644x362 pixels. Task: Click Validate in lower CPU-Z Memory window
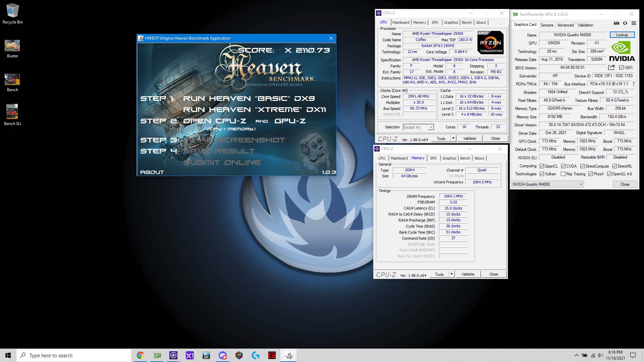[x=468, y=274]
